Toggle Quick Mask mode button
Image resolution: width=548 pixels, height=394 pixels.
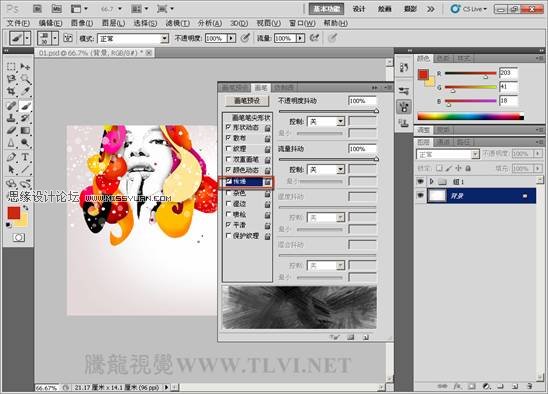[19, 238]
